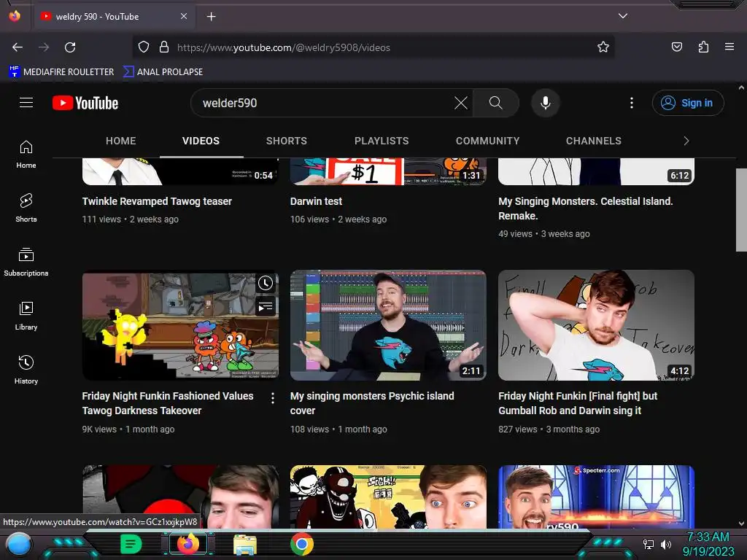
Task: Open the YouTube guide hamburger menu
Action: 26,103
